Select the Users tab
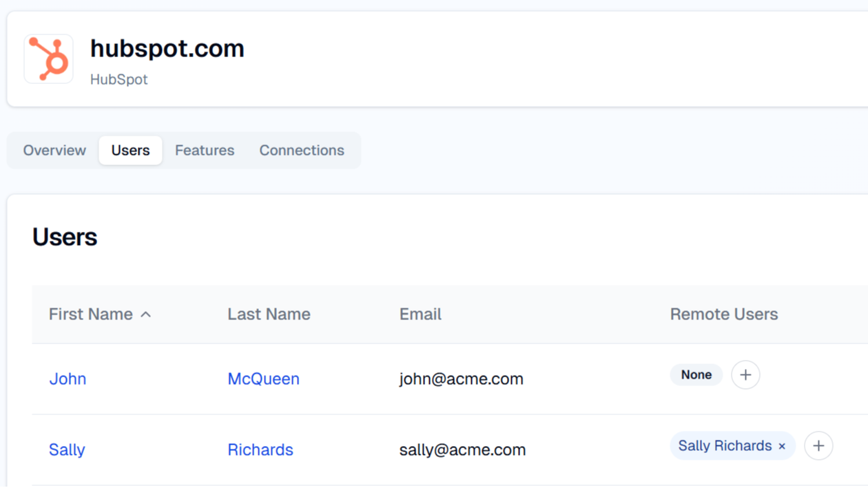Screen dimensions: 868x488 (x=130, y=150)
